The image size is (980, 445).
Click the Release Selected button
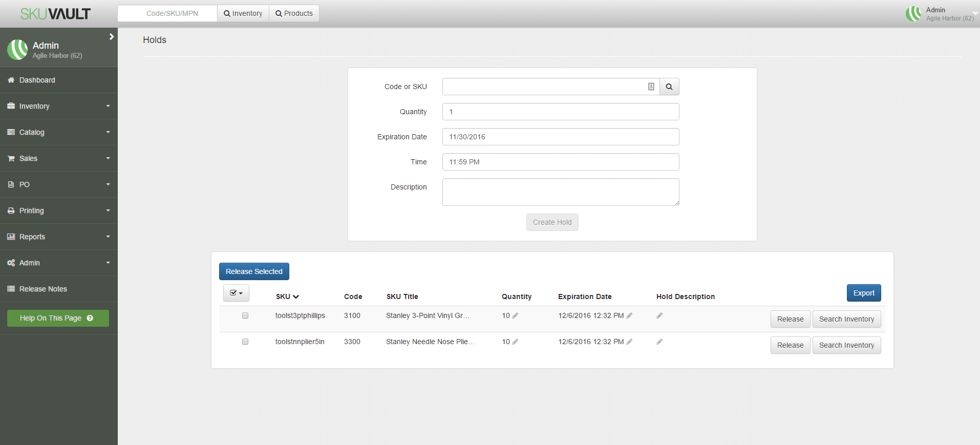point(254,271)
